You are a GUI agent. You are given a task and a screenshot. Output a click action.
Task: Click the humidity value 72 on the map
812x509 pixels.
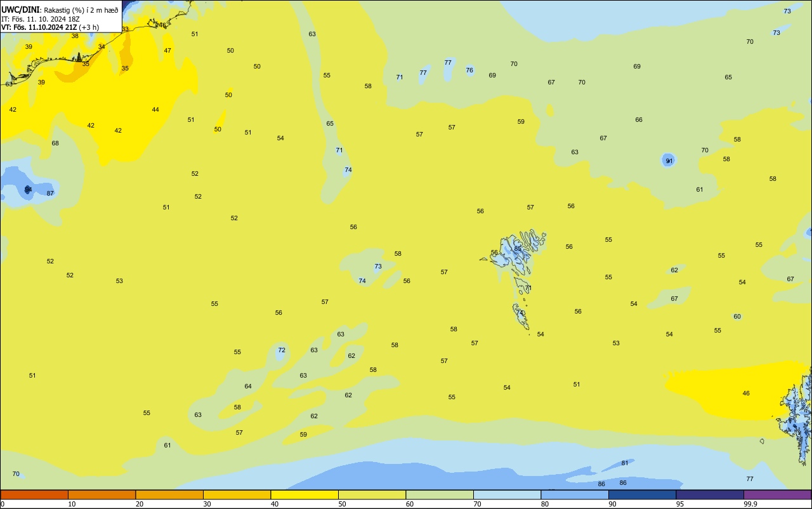point(282,350)
